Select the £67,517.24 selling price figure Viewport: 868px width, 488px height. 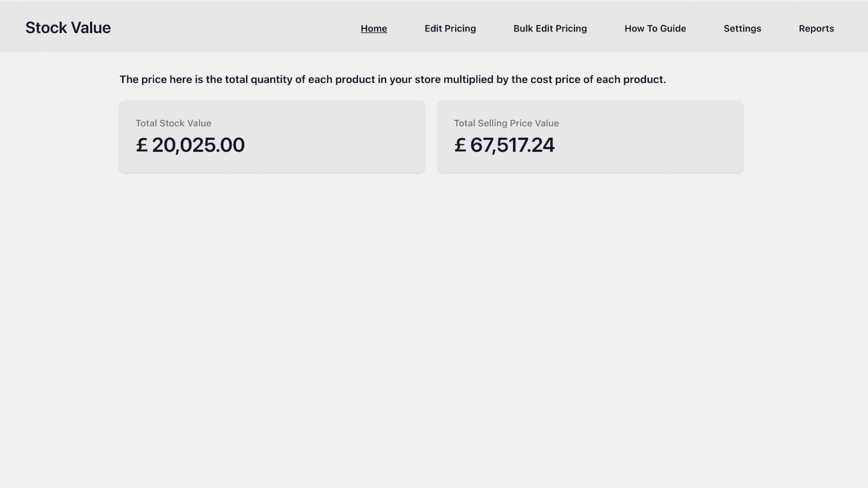pos(505,144)
